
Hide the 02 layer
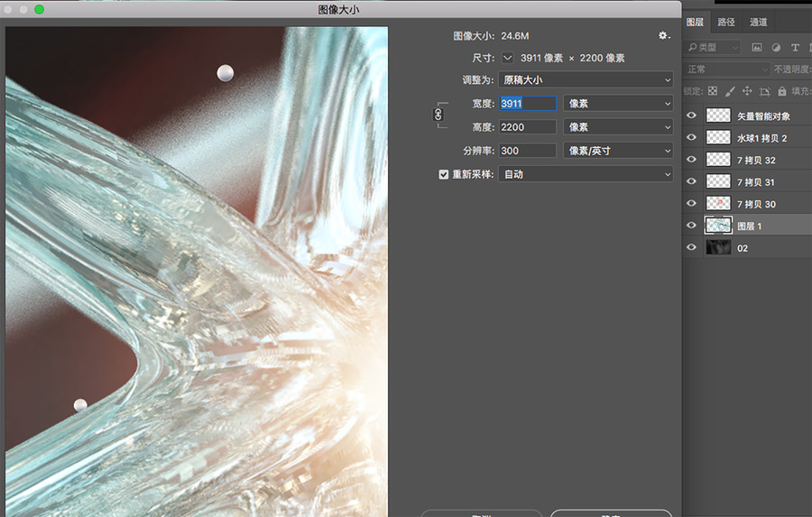tap(691, 247)
